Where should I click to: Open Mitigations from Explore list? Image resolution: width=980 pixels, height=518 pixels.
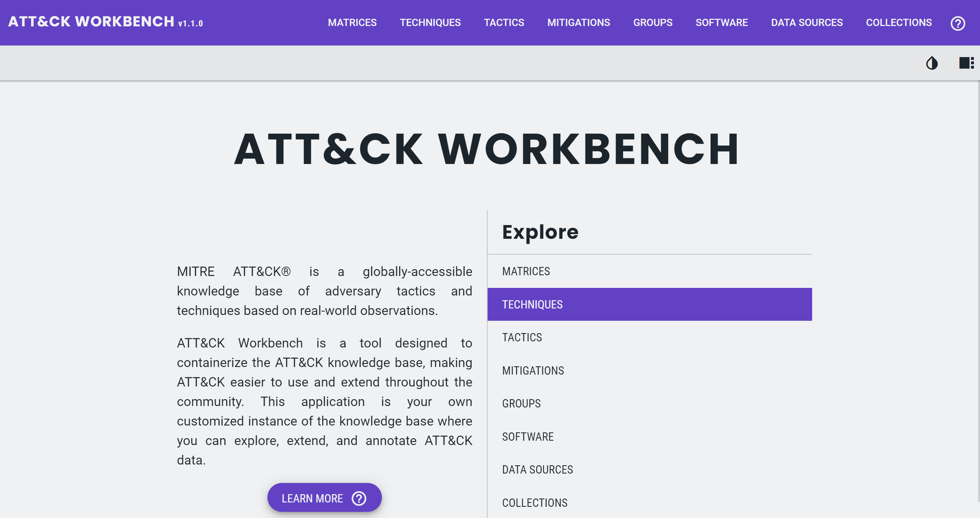click(x=533, y=370)
